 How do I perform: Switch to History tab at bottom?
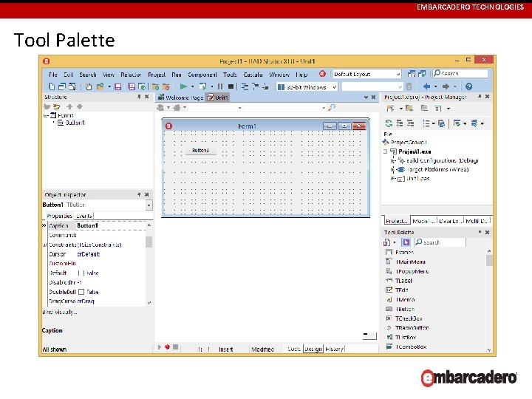click(x=334, y=349)
